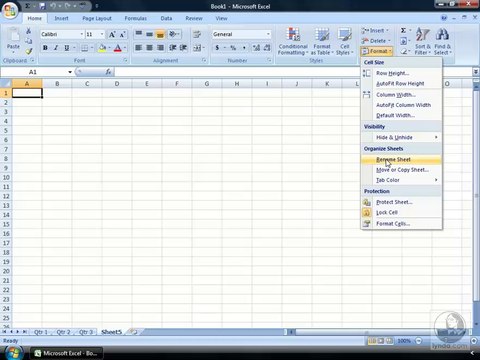
Task: Select column C header
Action: point(87,84)
